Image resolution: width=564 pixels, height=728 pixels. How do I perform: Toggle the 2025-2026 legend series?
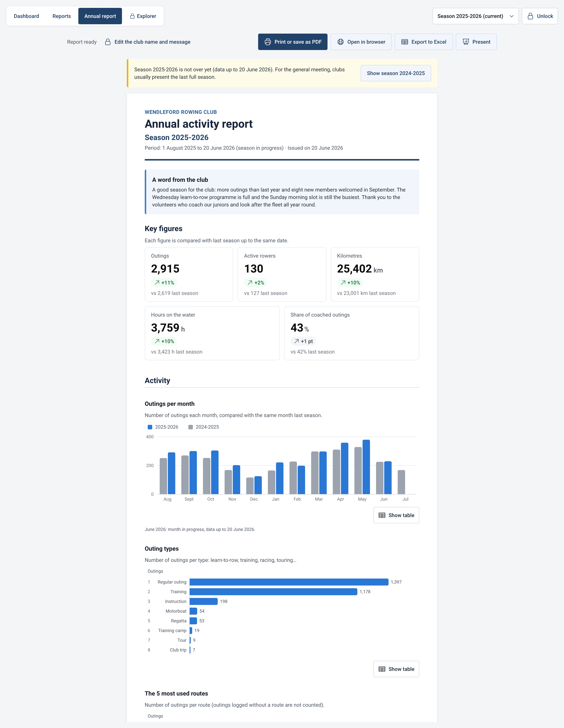tap(163, 427)
